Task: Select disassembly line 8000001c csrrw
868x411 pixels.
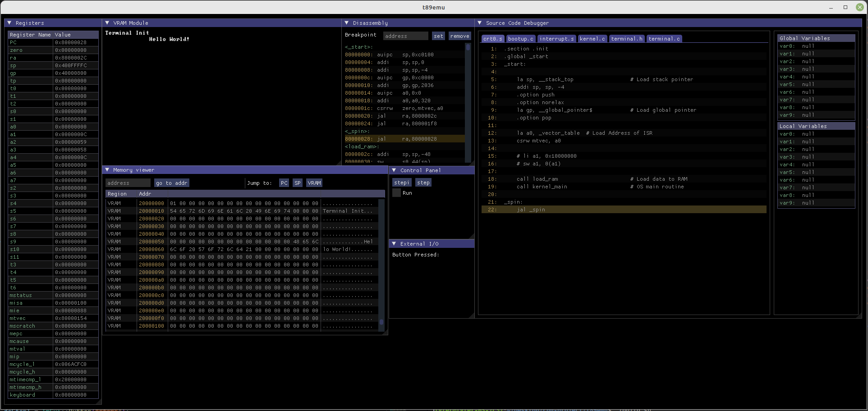Action: (404, 108)
